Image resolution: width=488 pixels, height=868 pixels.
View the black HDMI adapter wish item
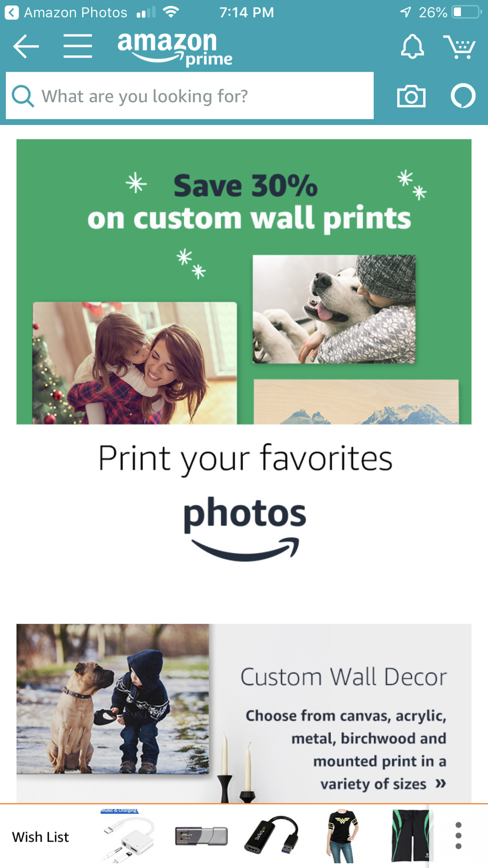coord(271,836)
